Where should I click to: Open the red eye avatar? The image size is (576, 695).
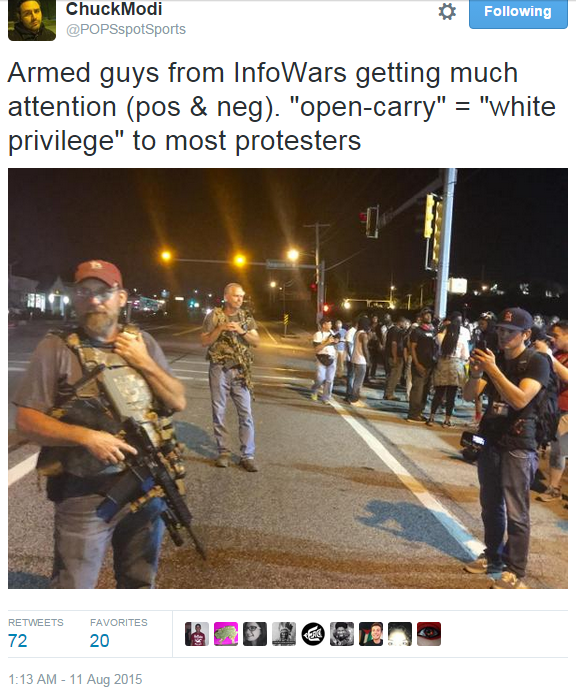[x=429, y=634]
